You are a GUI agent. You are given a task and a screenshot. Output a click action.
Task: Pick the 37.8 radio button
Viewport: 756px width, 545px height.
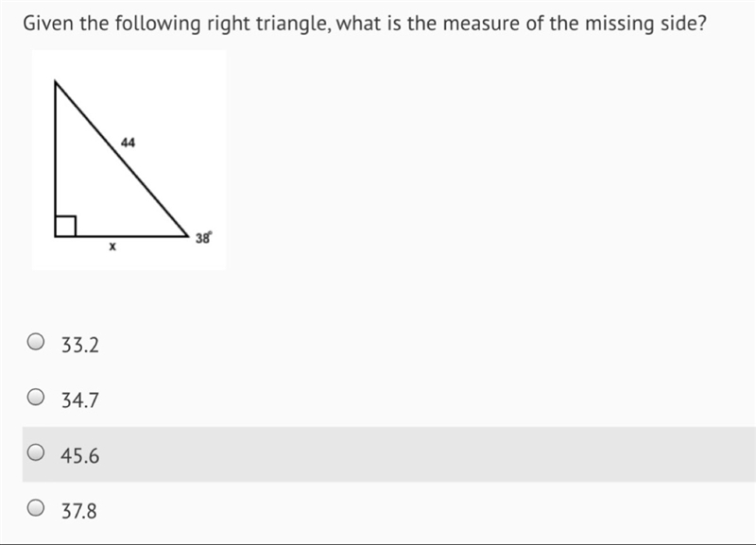tap(36, 507)
